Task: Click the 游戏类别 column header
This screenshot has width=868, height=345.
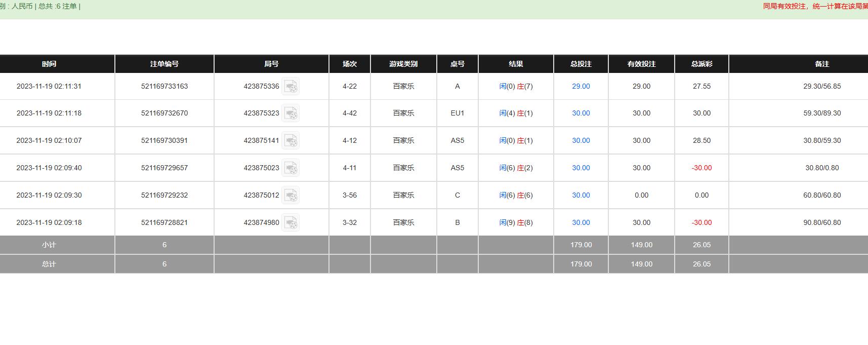Action: [x=403, y=64]
